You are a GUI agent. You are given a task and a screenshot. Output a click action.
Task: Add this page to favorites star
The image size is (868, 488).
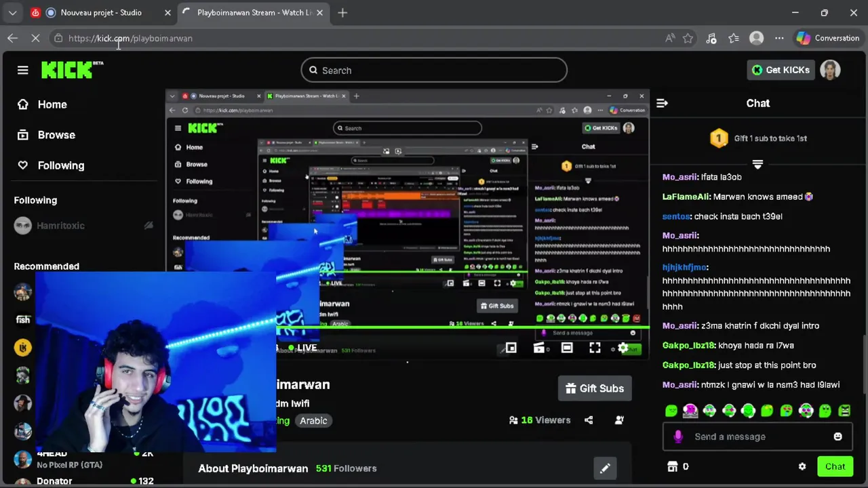coord(688,38)
